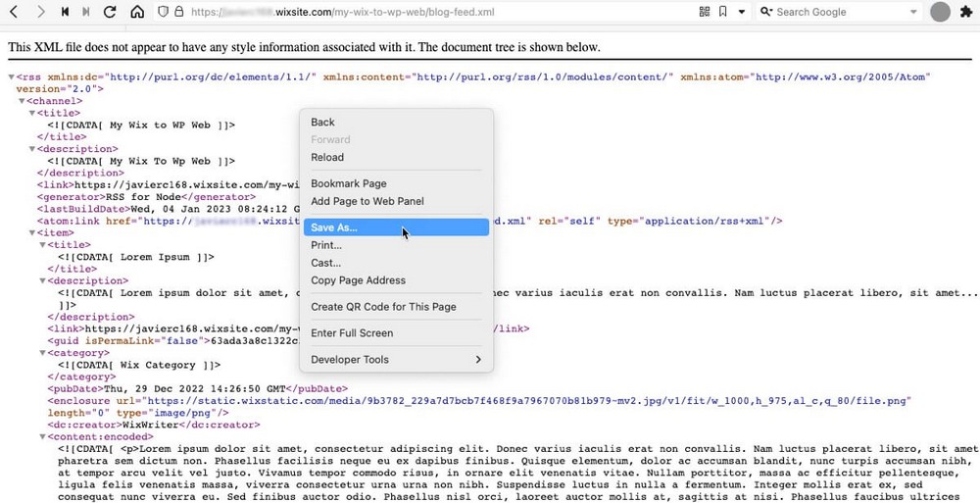Click the text 'My Wix to WP Web' CDATA
Image resolution: width=980 pixels, height=503 pixels.
pos(141,126)
